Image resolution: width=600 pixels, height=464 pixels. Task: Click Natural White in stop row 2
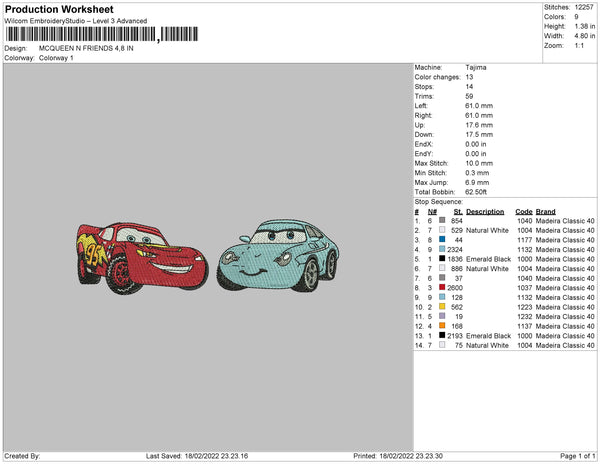(487, 230)
